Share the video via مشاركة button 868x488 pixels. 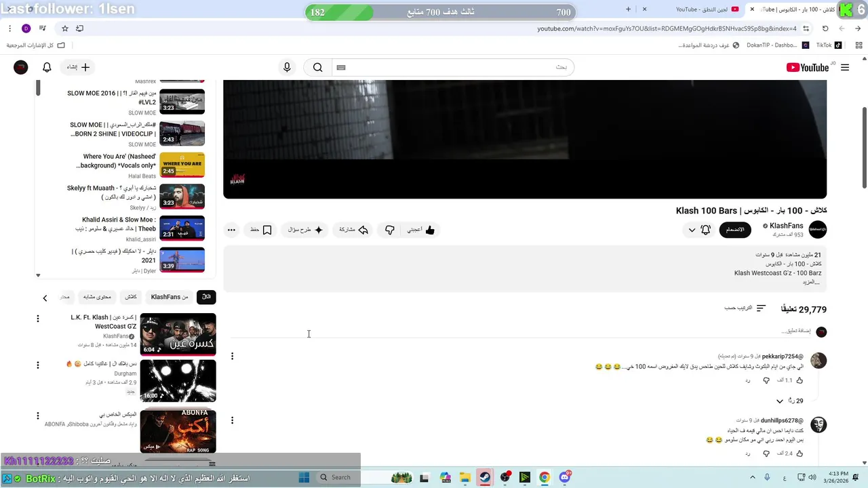point(354,230)
